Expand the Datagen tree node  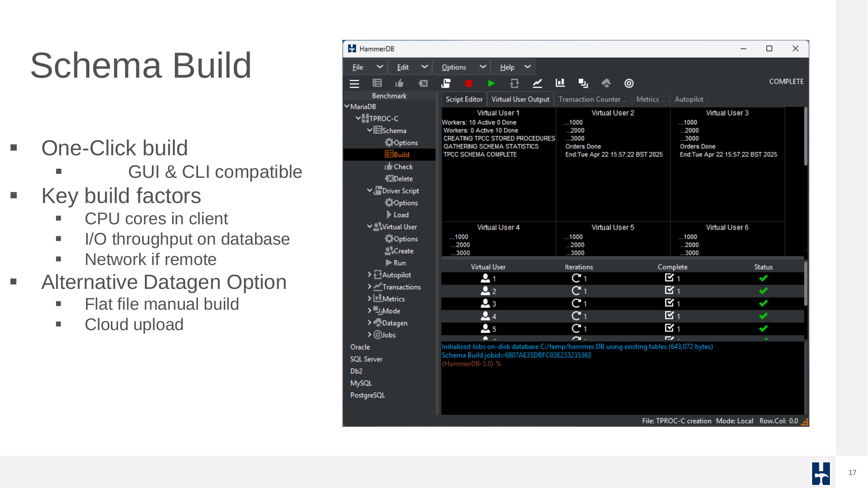[369, 323]
